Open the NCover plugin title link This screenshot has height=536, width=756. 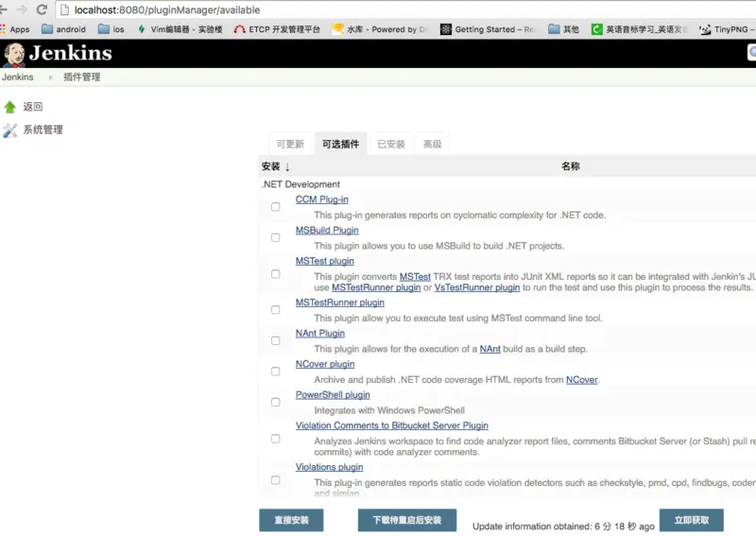(325, 364)
